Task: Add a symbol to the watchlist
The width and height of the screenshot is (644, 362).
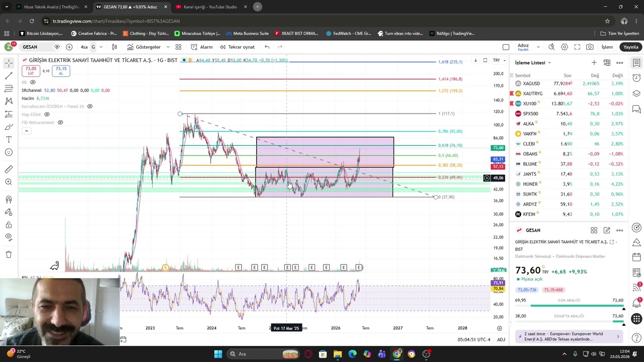Action: click(594, 62)
